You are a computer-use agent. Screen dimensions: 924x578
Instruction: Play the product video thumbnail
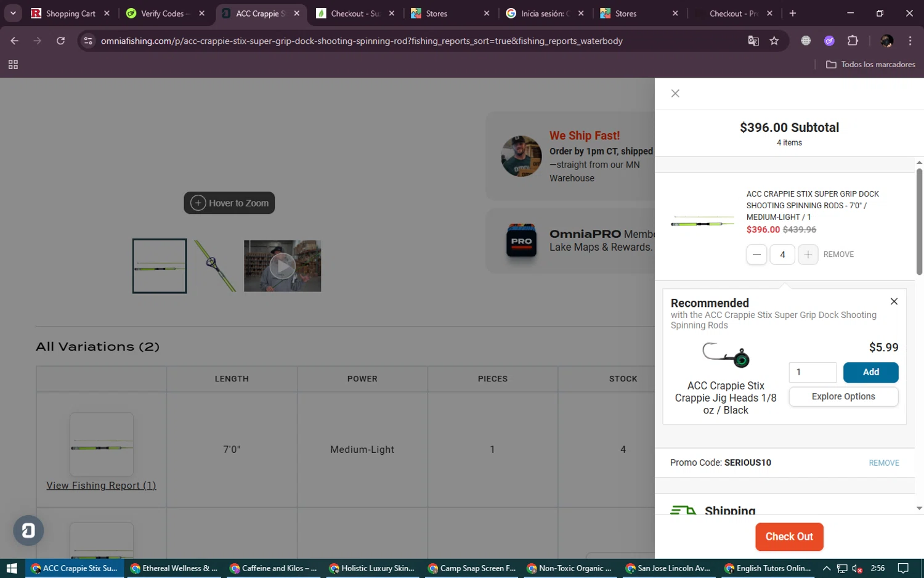(282, 266)
